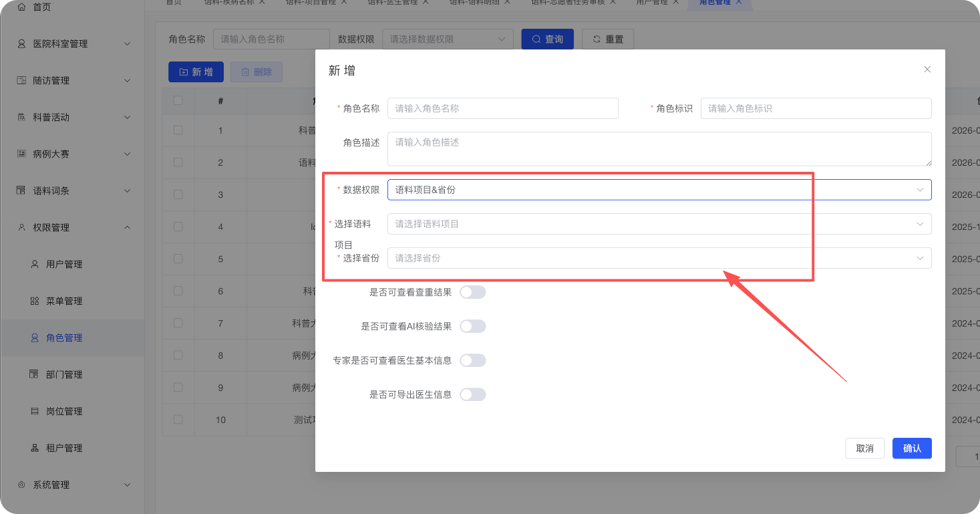This screenshot has height=514, width=980.
Task: Select 角色管理 in the sidebar menu
Action: click(x=72, y=338)
